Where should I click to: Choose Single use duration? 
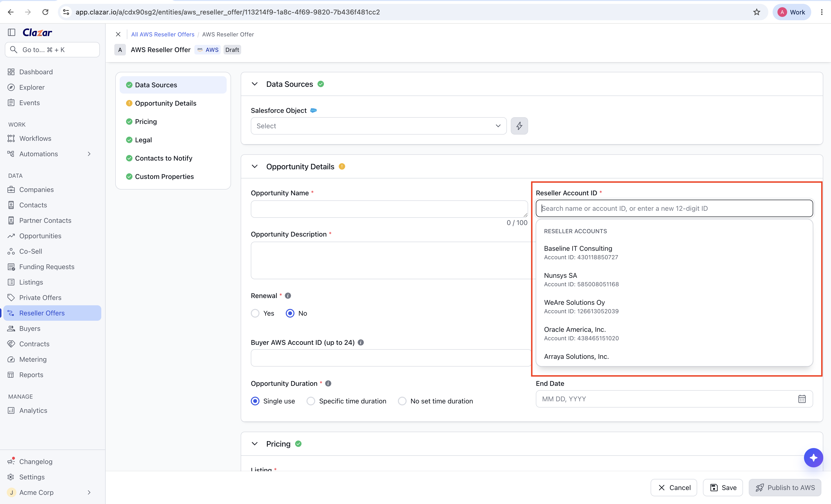(255, 401)
